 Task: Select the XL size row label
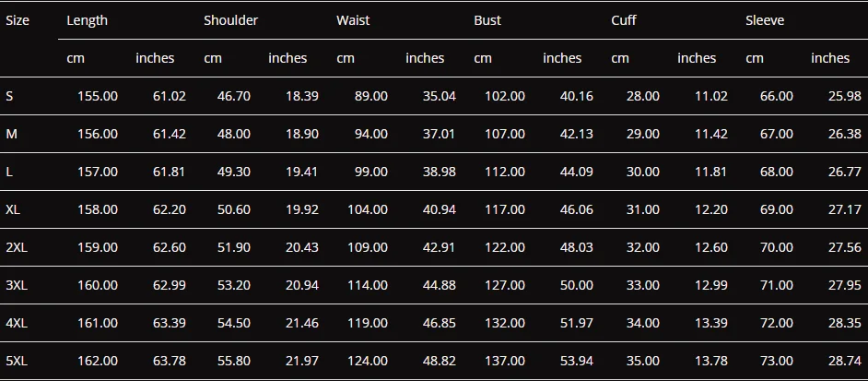(x=13, y=209)
